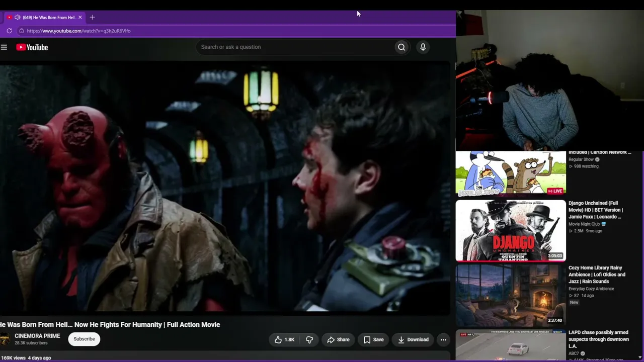Close the Hellboy video browser tab

tap(80, 18)
